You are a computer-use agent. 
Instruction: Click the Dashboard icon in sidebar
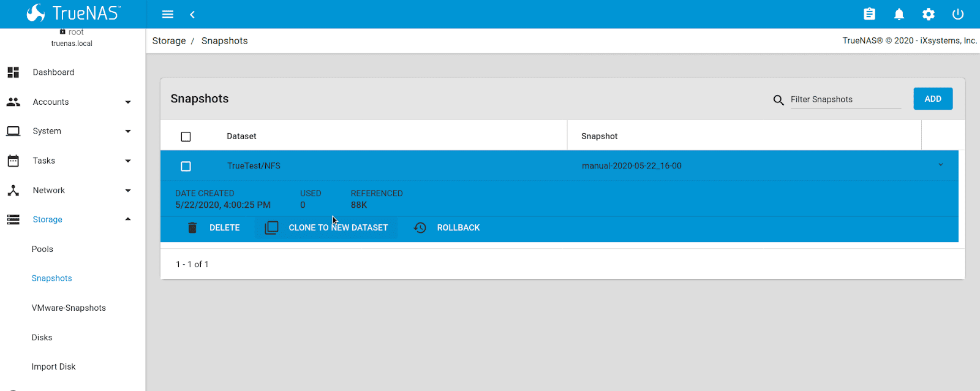click(x=13, y=72)
